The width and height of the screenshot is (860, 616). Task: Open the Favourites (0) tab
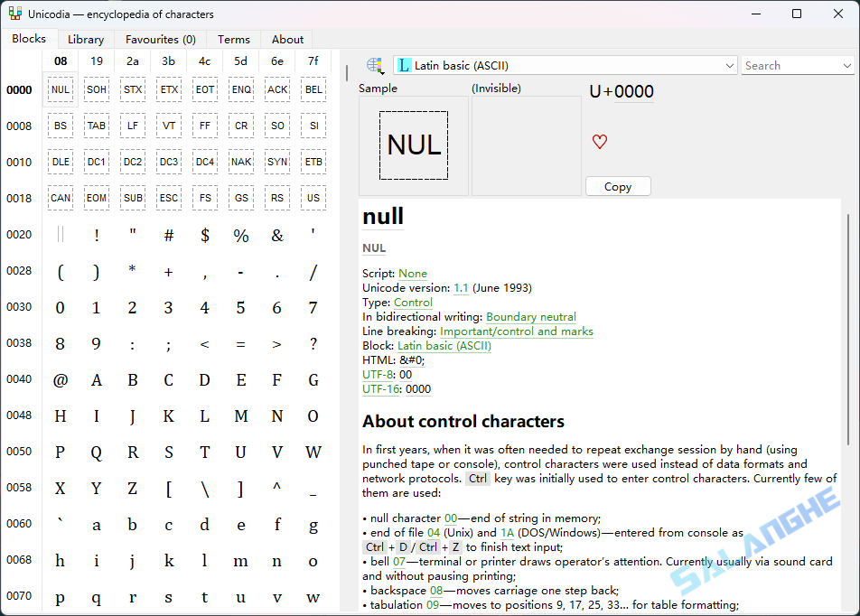[160, 39]
